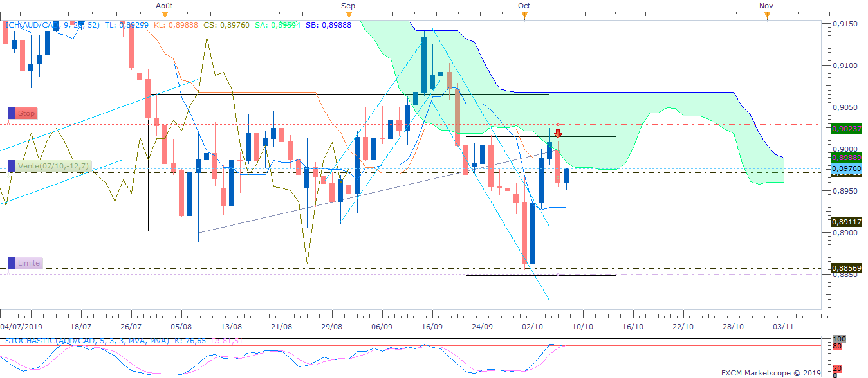Click the 04/07/2019 date axis label
Screen dimensions: 868x378
click(x=20, y=326)
